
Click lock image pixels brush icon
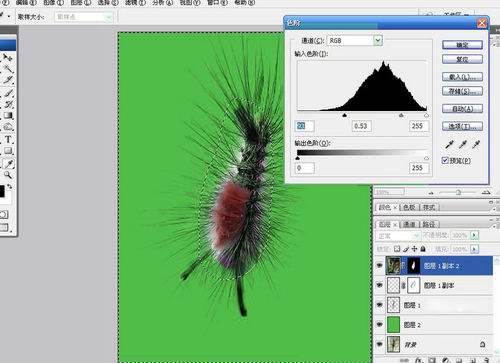pyautogui.click(x=406, y=249)
